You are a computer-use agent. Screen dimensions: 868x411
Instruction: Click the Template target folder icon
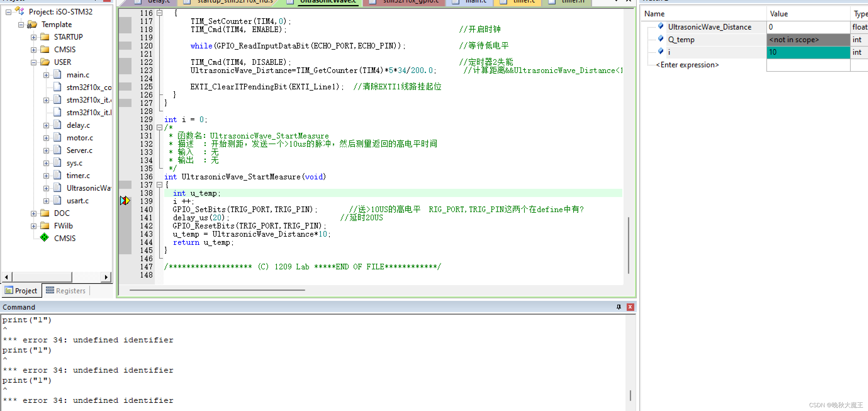[x=32, y=24]
